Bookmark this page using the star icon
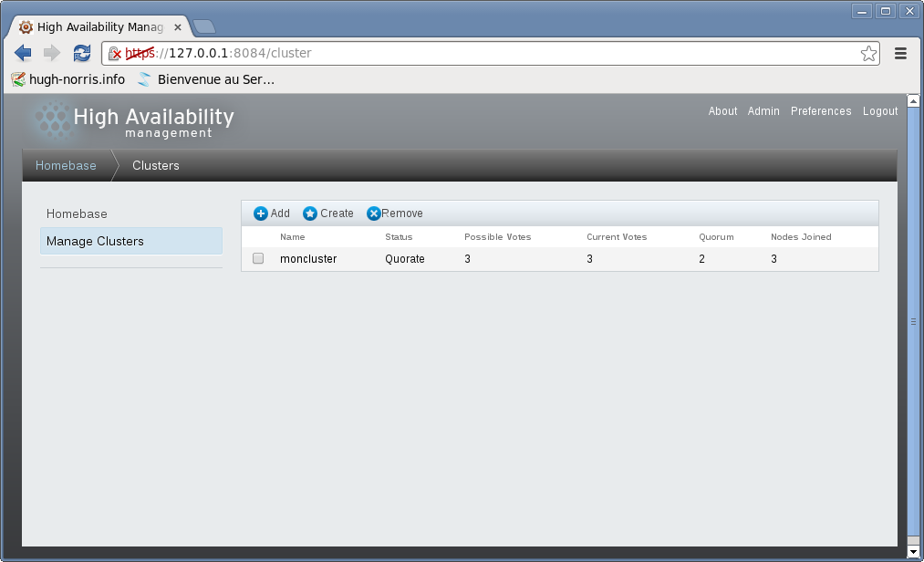Image resolution: width=924 pixels, height=562 pixels. [x=868, y=53]
